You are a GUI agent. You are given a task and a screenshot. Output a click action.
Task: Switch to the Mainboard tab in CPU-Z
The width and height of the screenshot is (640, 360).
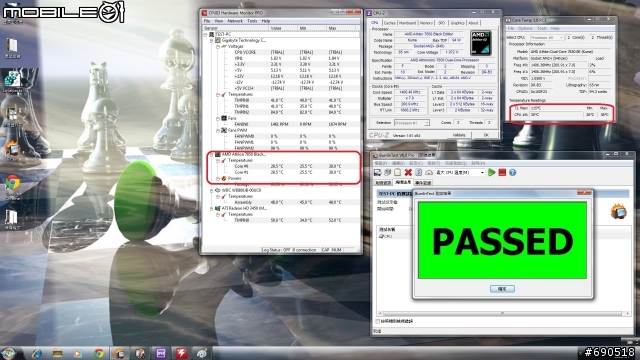tap(407, 23)
